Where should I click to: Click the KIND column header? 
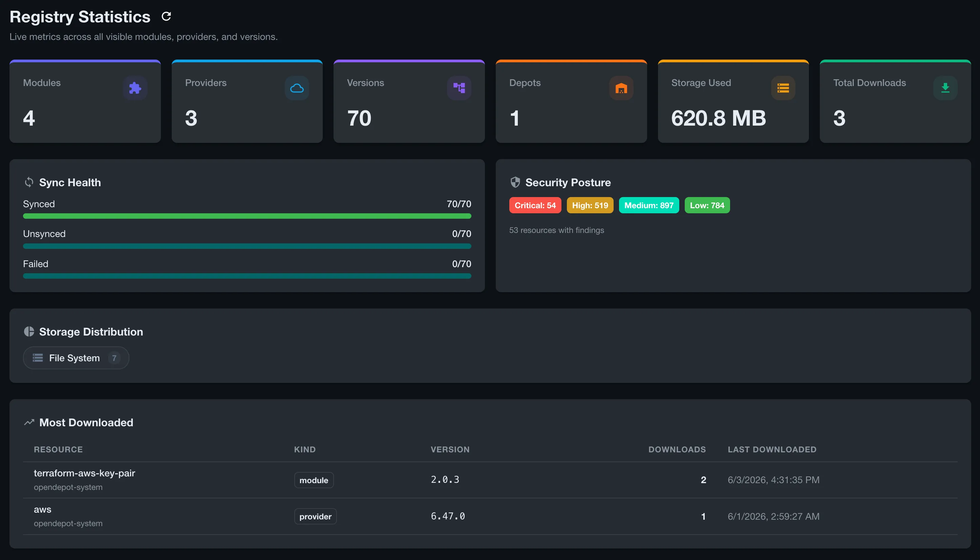pyautogui.click(x=305, y=449)
